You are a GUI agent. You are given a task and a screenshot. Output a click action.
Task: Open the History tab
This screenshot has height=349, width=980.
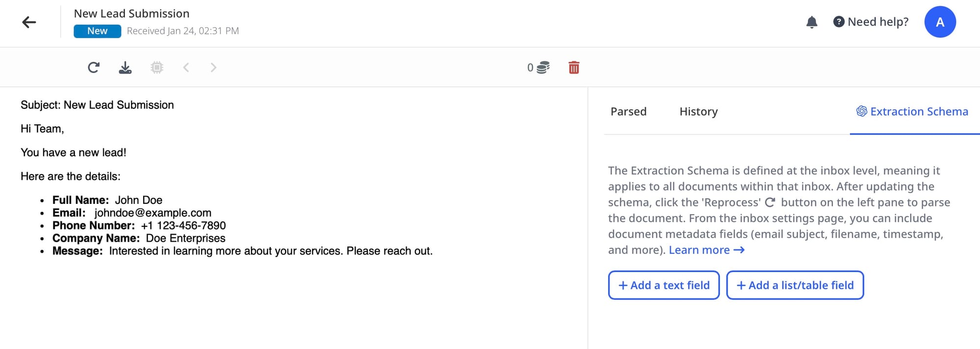tap(698, 112)
